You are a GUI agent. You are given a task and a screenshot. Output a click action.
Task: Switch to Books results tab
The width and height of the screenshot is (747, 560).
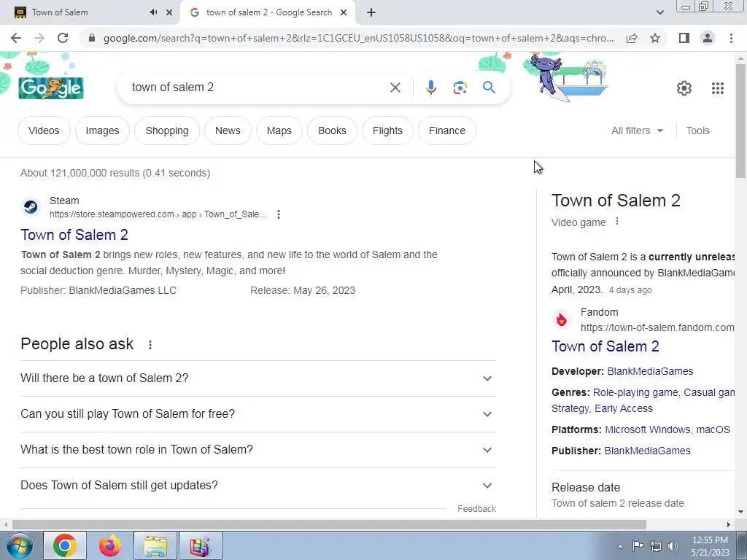pyautogui.click(x=332, y=131)
